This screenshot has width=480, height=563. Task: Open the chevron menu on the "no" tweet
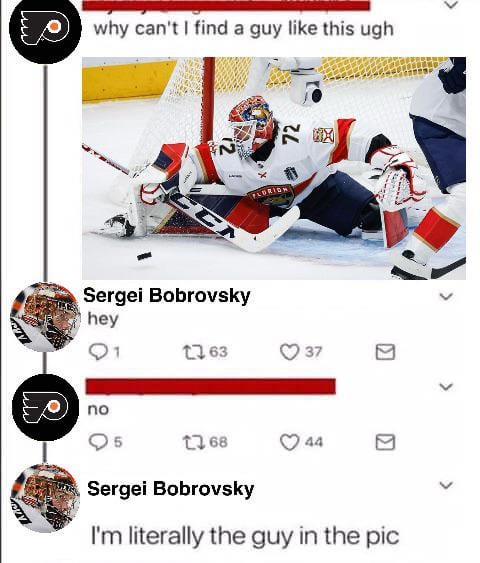tap(446, 387)
